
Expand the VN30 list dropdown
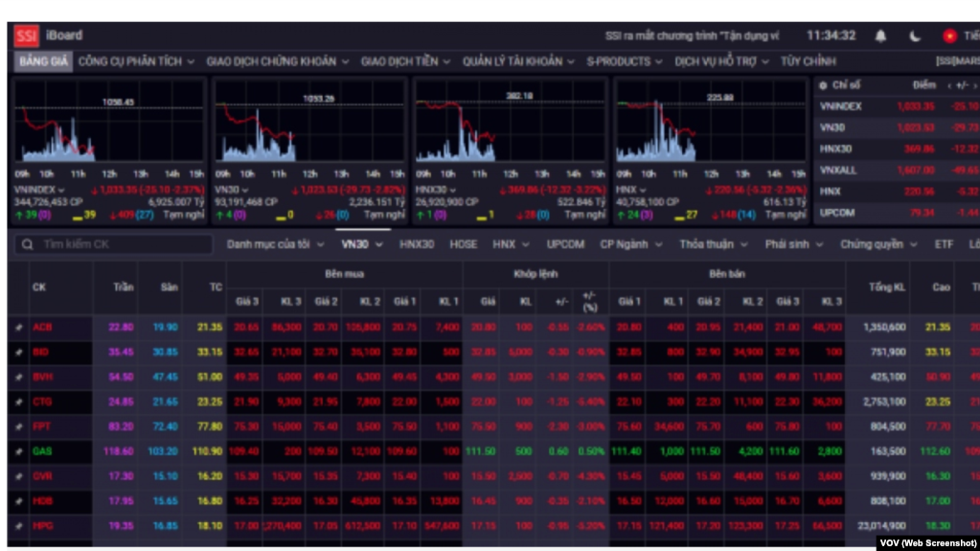pos(362,244)
